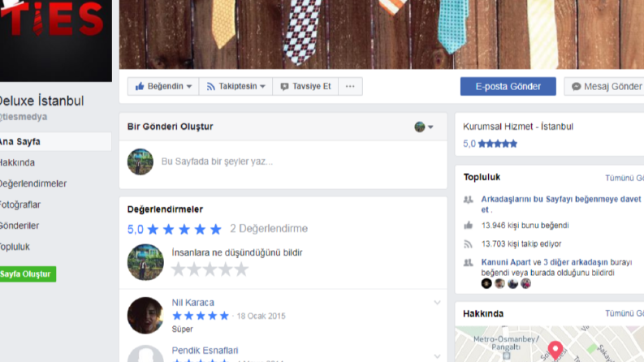Select the Ana Sayfa tab
This screenshot has width=644, height=362.
[55, 141]
